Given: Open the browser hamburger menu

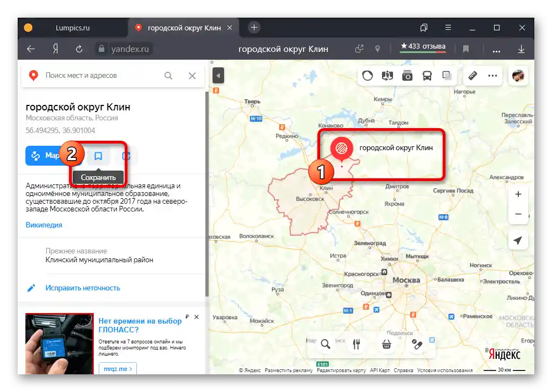Looking at the screenshot, I should tap(448, 28).
